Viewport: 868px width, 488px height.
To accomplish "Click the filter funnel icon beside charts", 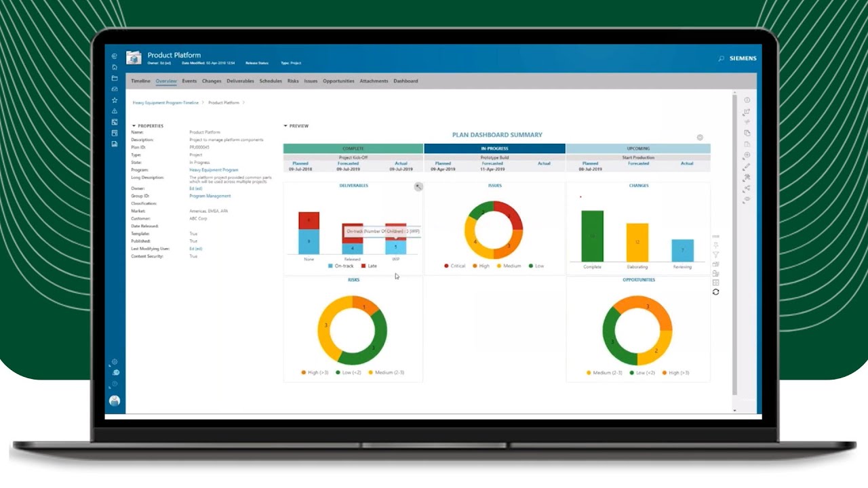I will click(x=715, y=255).
